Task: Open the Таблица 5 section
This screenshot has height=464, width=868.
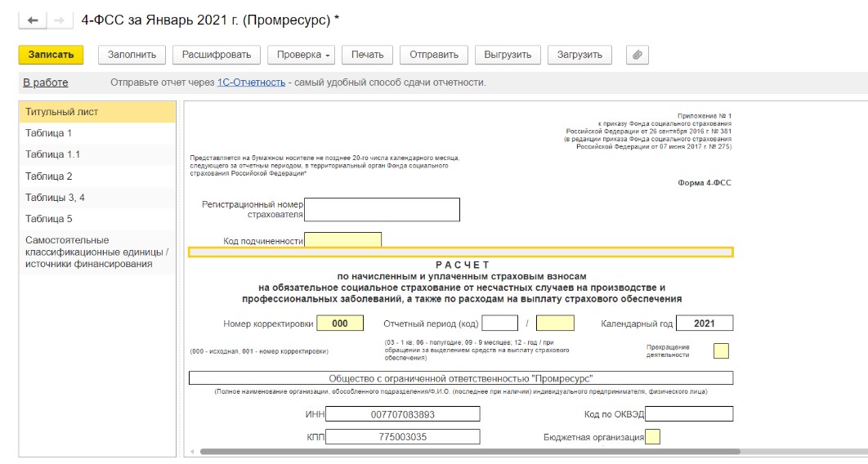Action: [x=97, y=219]
